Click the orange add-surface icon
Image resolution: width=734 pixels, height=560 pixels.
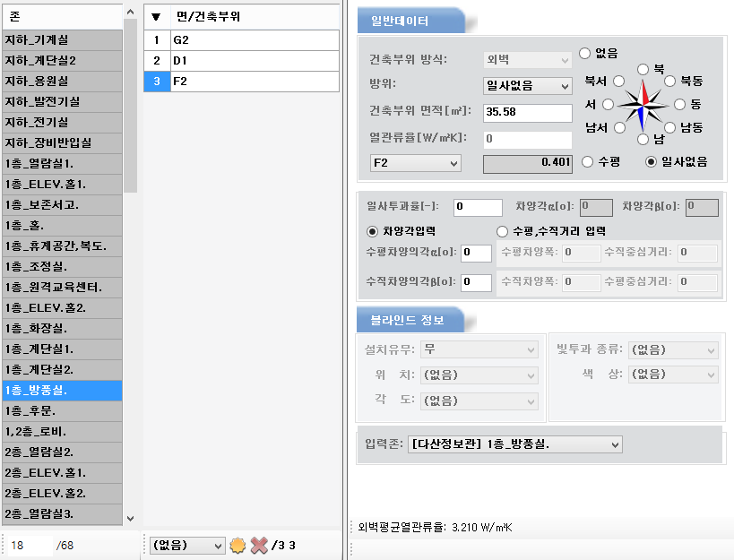point(237,545)
